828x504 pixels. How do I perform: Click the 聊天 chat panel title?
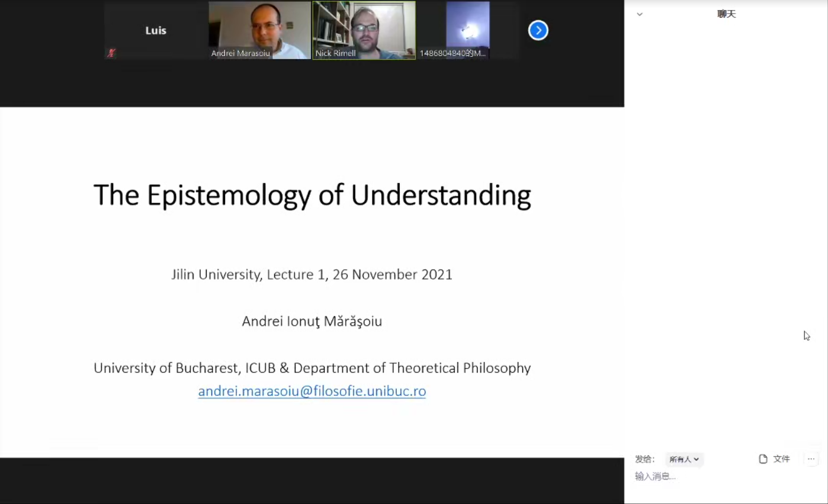coord(726,14)
